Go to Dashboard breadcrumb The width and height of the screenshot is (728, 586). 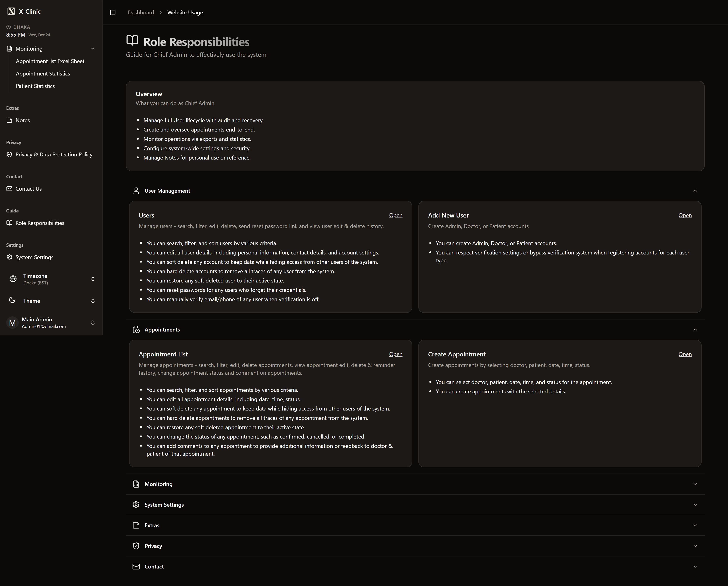141,12
